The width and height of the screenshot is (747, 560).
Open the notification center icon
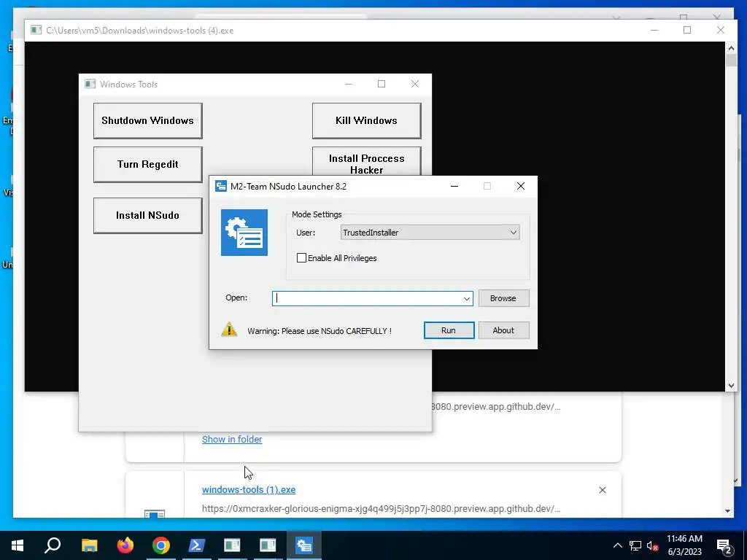click(724, 546)
